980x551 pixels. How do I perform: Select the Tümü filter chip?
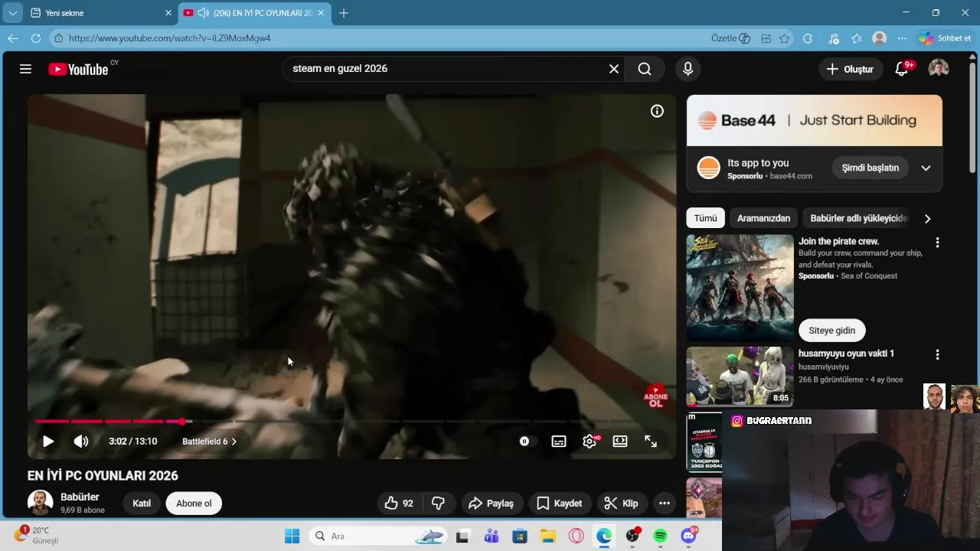(x=705, y=218)
